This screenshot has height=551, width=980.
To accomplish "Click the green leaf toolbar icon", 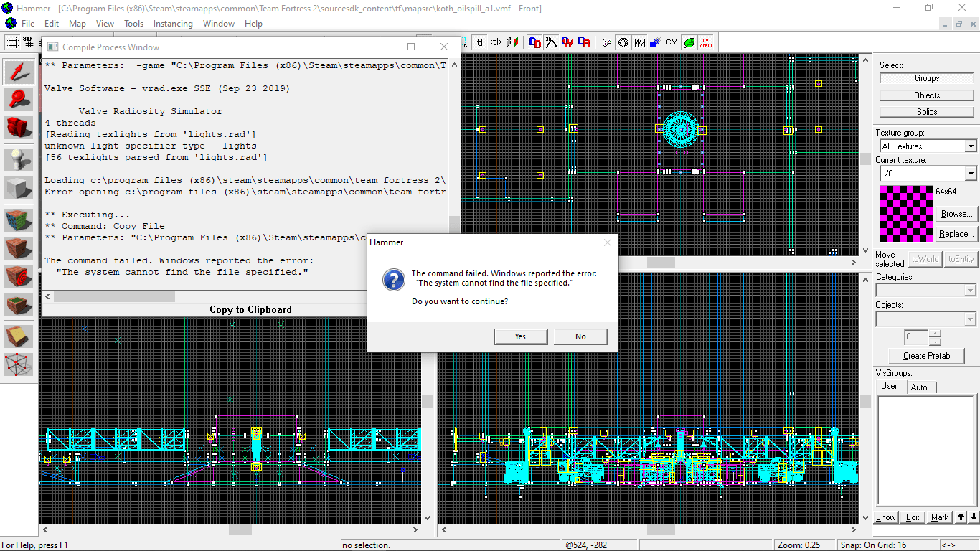I will pyautogui.click(x=689, y=42).
